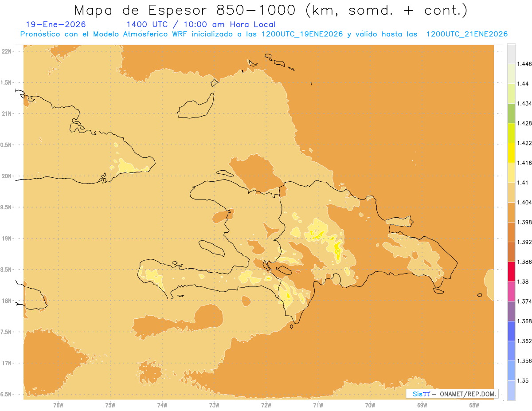This screenshot has height=411, width=532.
Task: Click the bright yellow swatch between 1.416 and 1.422
Action: click(x=511, y=153)
